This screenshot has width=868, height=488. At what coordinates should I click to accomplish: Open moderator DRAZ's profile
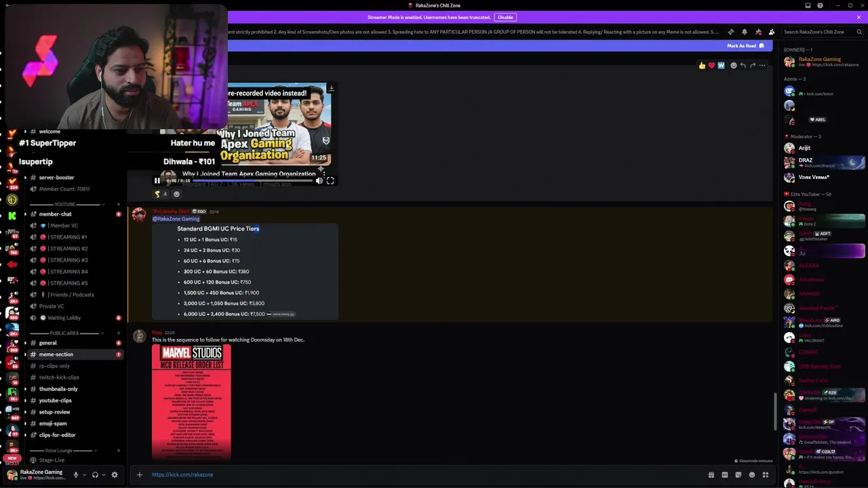(824, 163)
